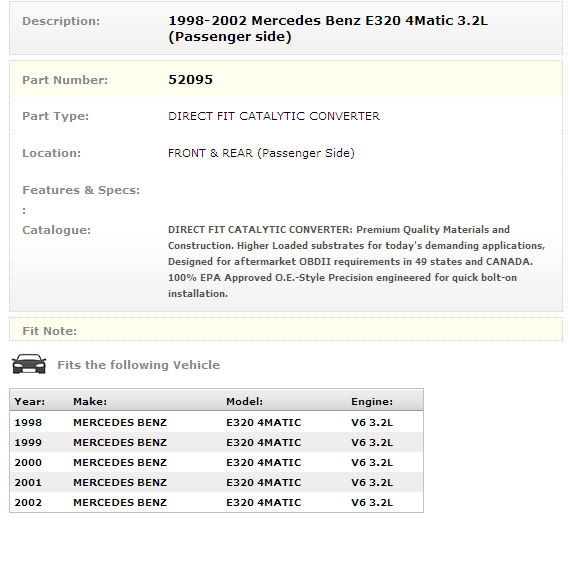Screen dimensions: 570x583
Task: Select the 2000 E320 4MATIC row
Action: pos(216,463)
